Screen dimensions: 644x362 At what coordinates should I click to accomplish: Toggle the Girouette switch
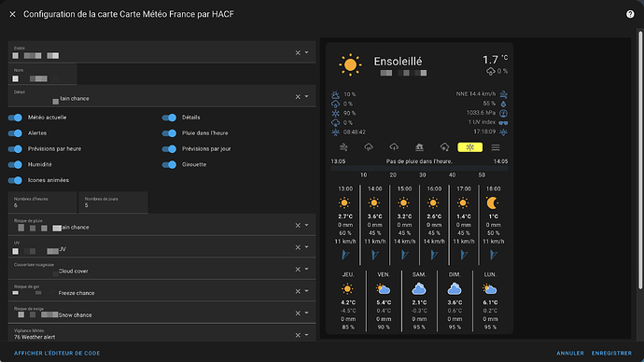tap(169, 164)
